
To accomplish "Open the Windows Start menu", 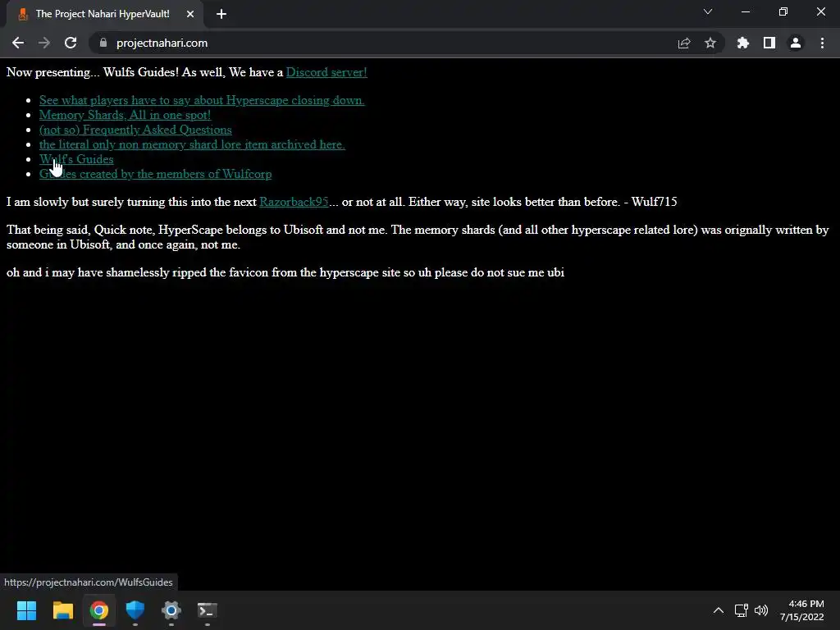I will point(26,610).
